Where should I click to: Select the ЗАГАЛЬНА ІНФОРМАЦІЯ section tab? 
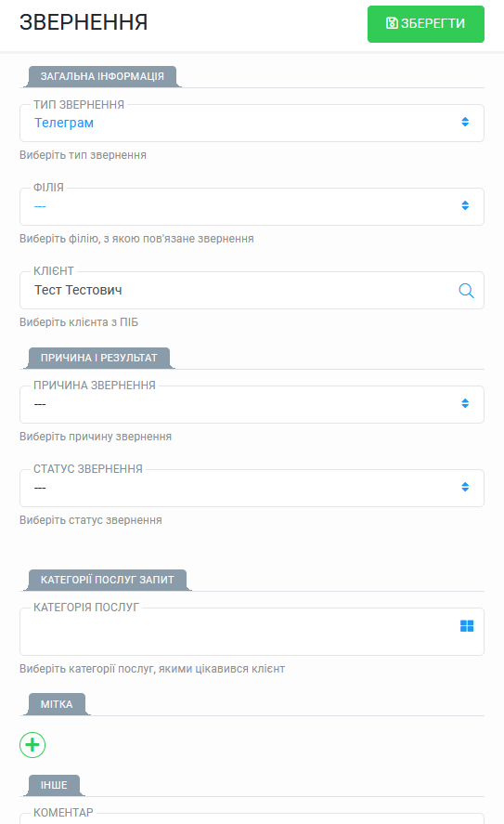point(102,76)
